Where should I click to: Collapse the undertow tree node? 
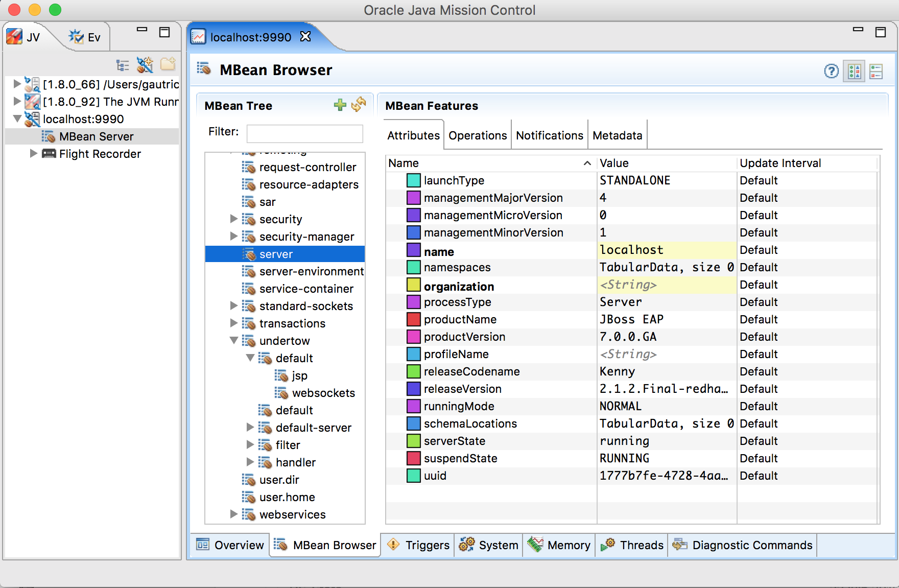(234, 340)
